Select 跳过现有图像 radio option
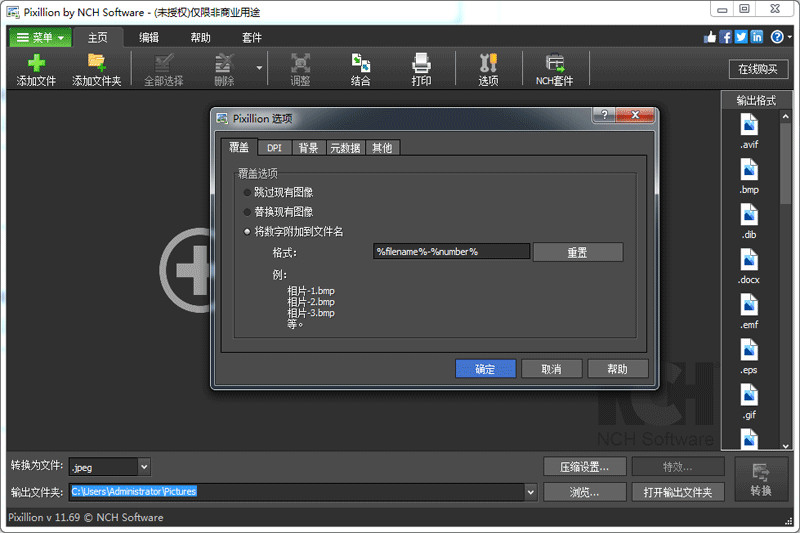The height and width of the screenshot is (533, 800). tap(248, 192)
